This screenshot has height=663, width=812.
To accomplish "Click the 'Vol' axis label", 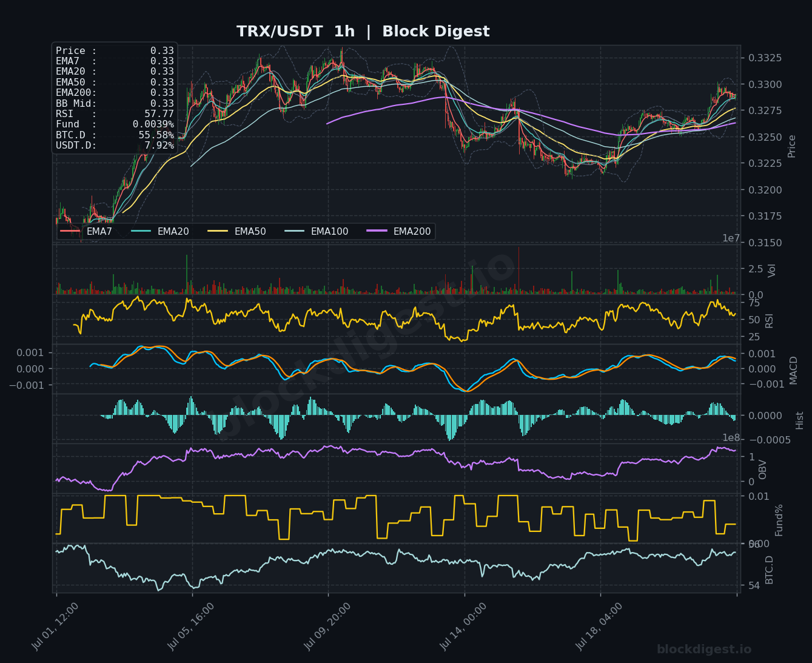I will click(x=772, y=271).
